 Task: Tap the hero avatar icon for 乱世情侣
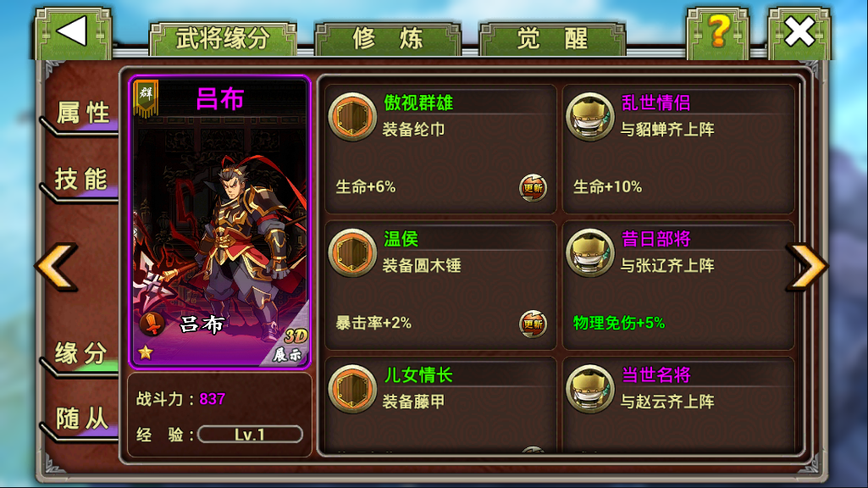[x=590, y=117]
